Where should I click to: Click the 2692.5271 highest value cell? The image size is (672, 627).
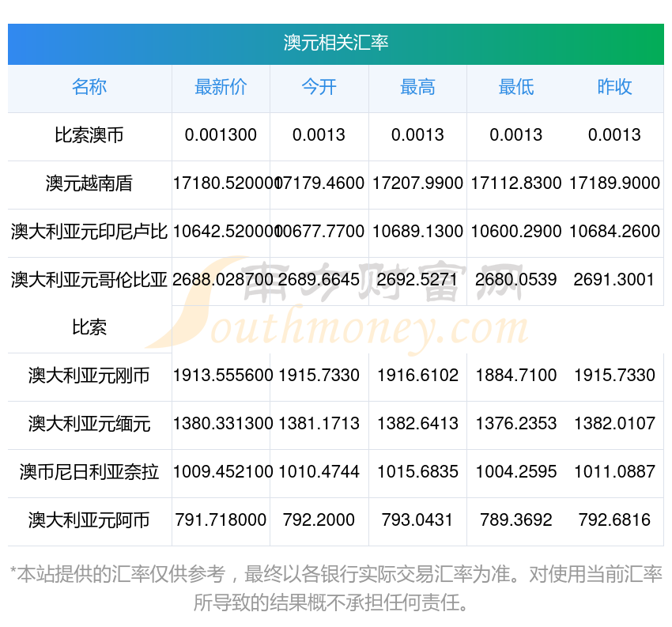coord(417,280)
